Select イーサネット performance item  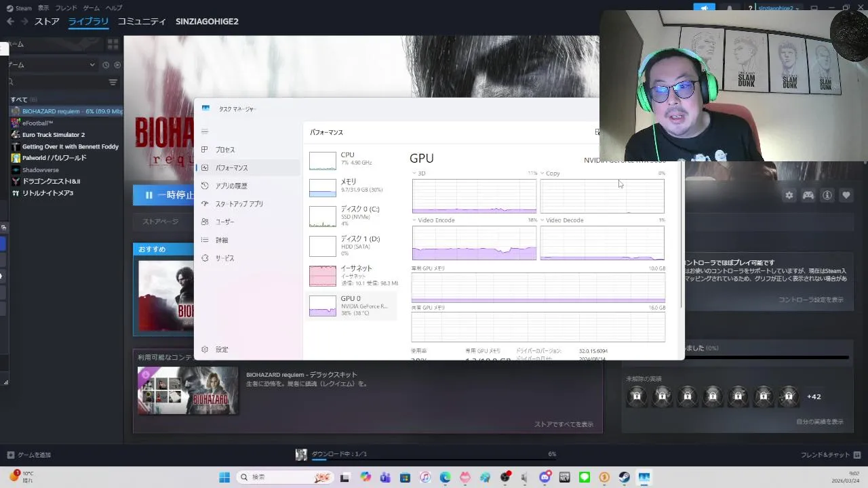pos(353,275)
